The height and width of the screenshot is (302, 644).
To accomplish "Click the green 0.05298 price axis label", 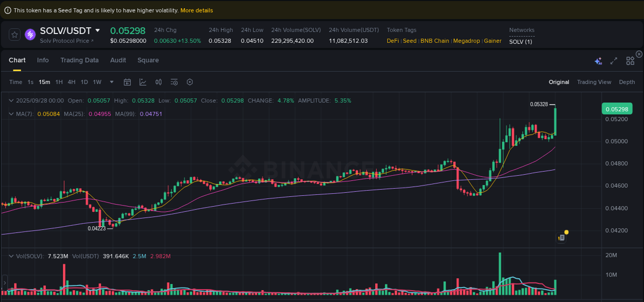I will [617, 109].
